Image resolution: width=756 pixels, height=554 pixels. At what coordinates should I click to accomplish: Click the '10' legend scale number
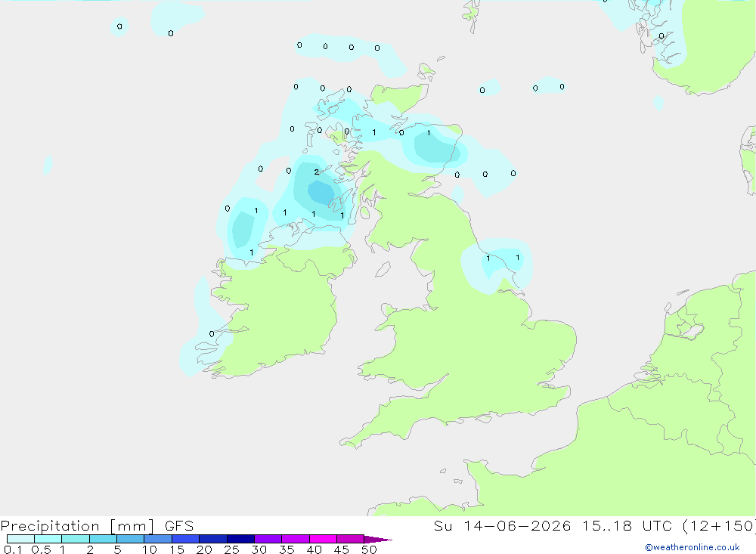150,549
